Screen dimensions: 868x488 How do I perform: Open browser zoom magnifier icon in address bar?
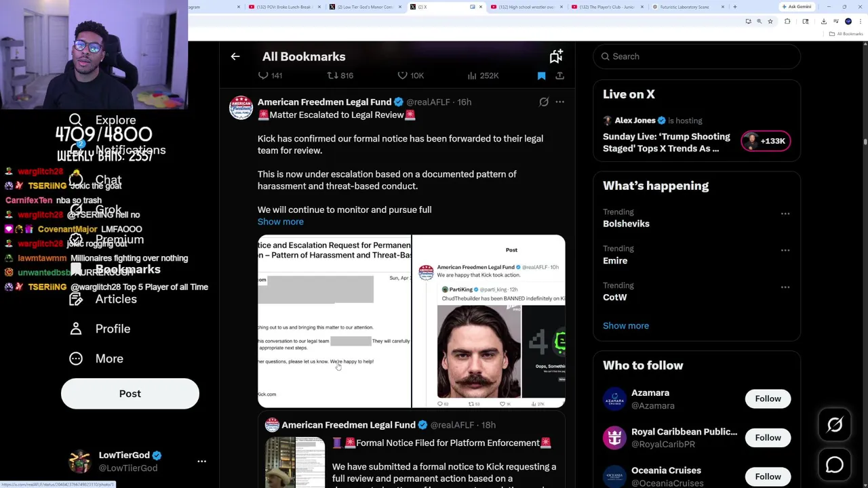pos(759,22)
